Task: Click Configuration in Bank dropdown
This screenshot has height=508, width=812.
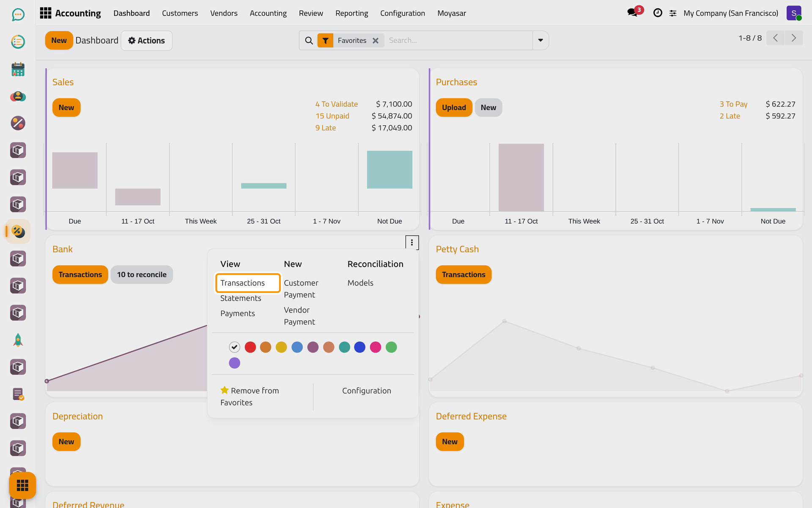Action: [367, 391]
